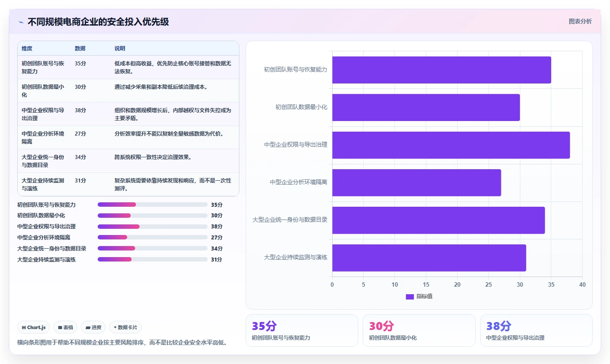Click the chart bar for 中型企业分析环境隔离
Screen dimensions: 610x364
click(417, 182)
